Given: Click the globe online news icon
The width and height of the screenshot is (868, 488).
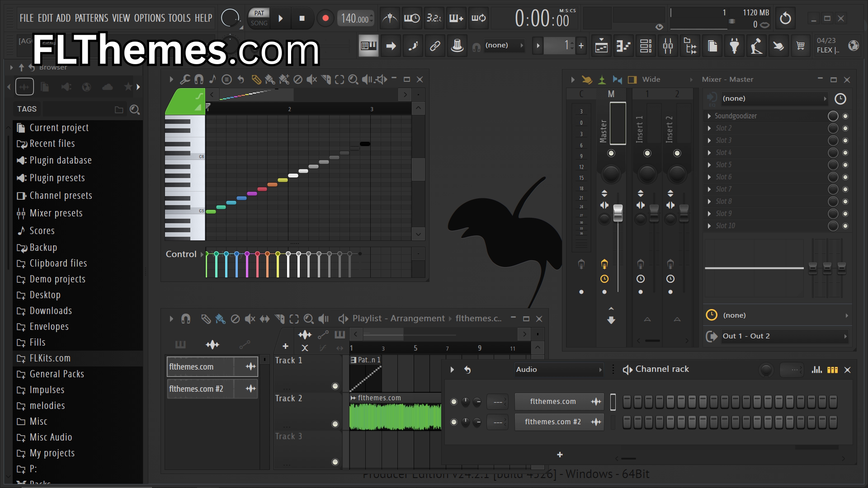Looking at the screenshot, I should tap(854, 46).
